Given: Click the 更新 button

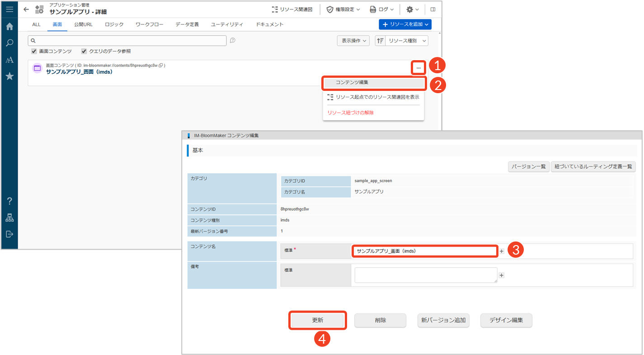Looking at the screenshot, I should point(318,320).
